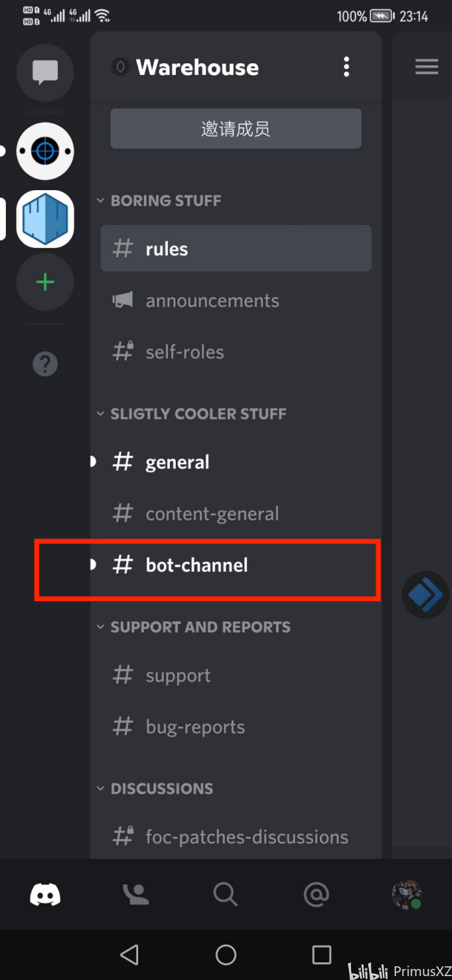Tap the hamburger menu icon
This screenshot has width=452, height=980.
(x=427, y=66)
